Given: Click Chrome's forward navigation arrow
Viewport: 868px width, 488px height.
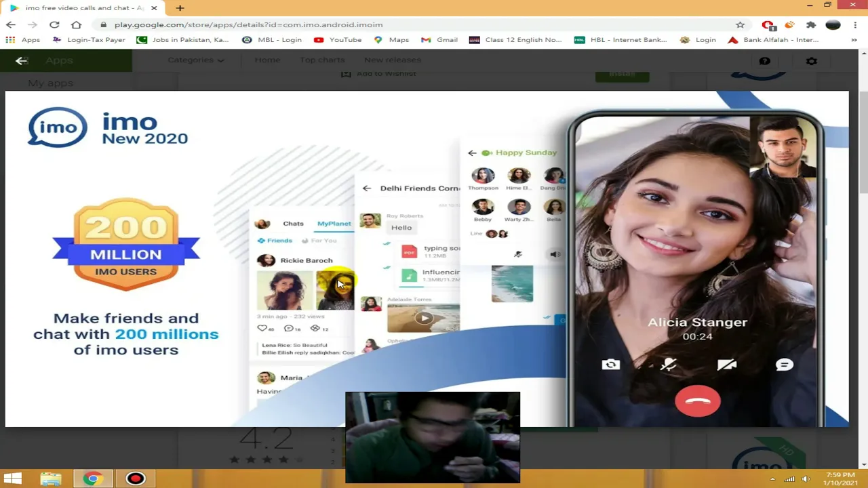Looking at the screenshot, I should coord(33,24).
